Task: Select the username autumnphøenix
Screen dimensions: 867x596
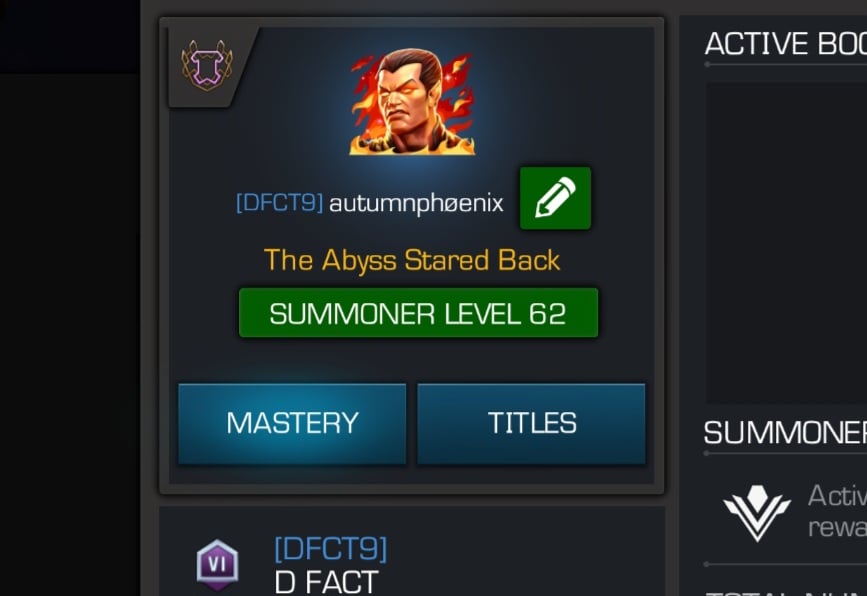Action: click(416, 203)
